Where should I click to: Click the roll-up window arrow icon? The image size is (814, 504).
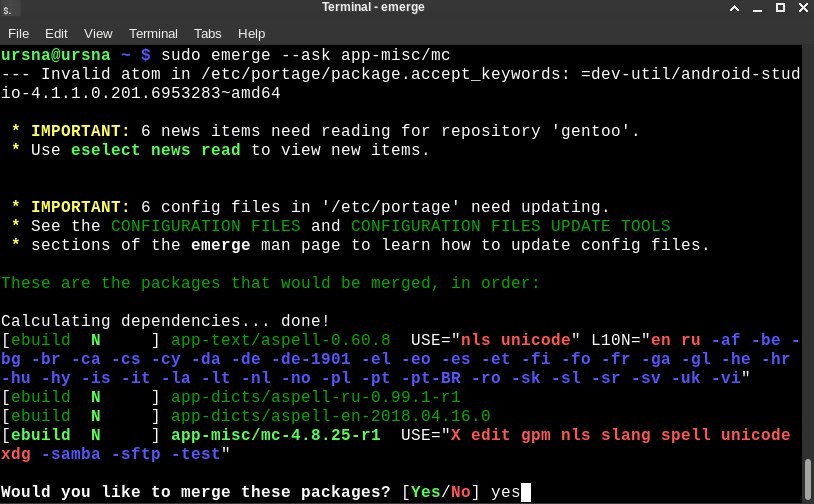point(735,8)
